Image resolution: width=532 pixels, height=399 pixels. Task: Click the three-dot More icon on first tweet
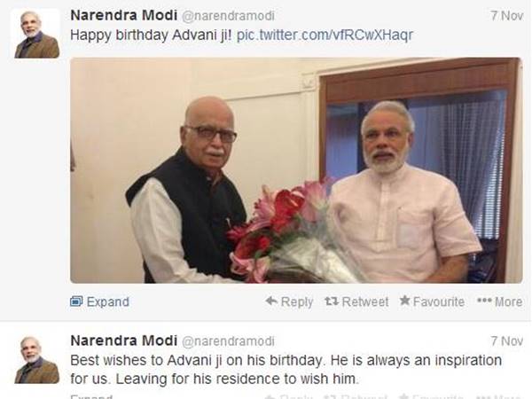484,301
